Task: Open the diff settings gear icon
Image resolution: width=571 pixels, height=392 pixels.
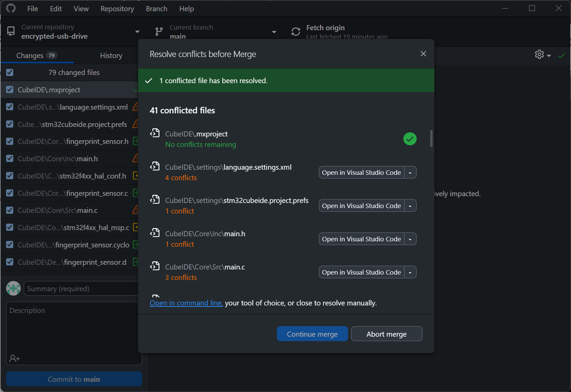Action: click(539, 55)
